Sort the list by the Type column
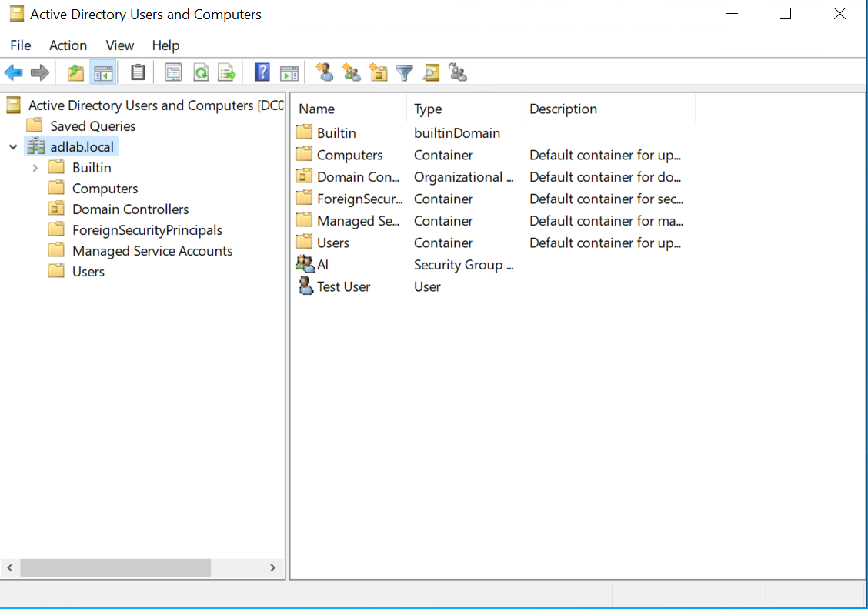The image size is (868, 609). 428,109
